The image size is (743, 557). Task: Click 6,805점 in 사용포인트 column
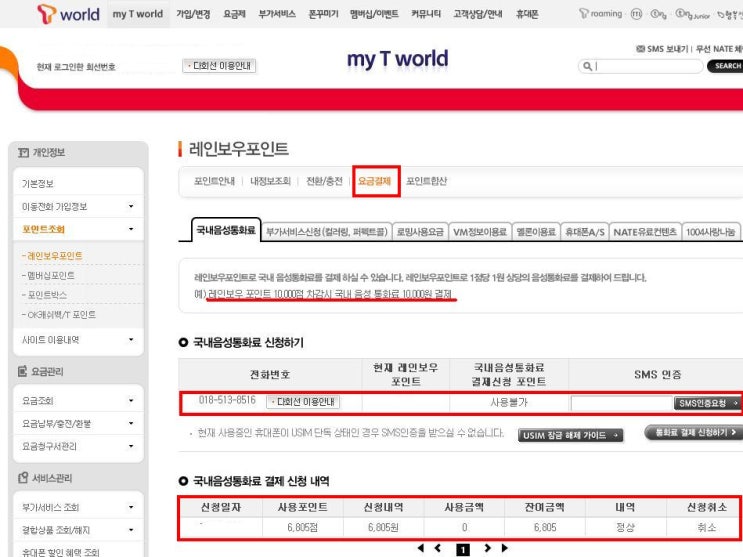click(x=302, y=527)
